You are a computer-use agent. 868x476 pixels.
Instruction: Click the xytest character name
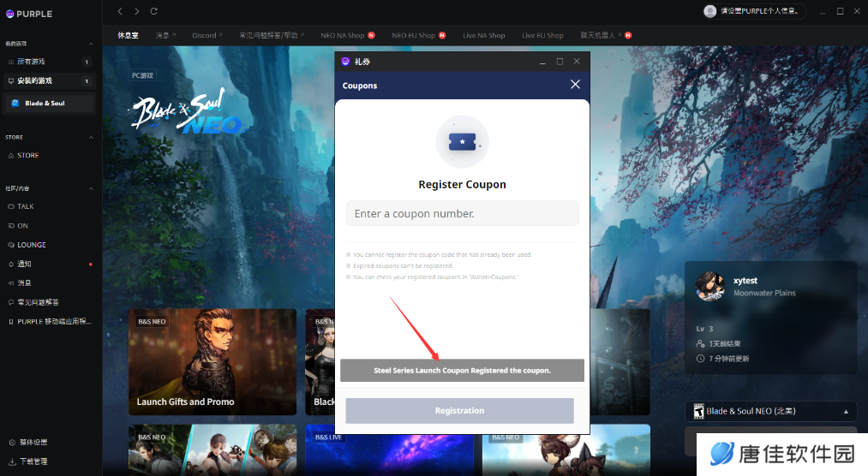click(745, 281)
